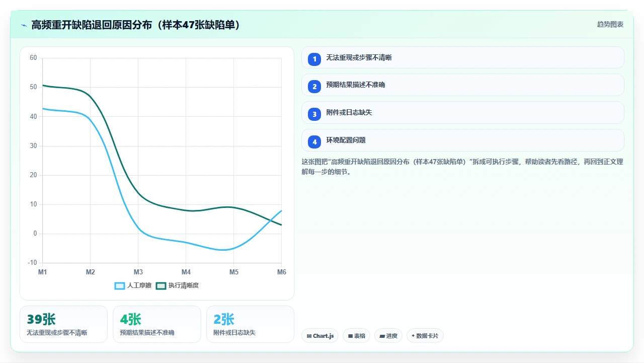Click the 4张 stat card
This screenshot has height=363, width=644.
click(x=157, y=324)
